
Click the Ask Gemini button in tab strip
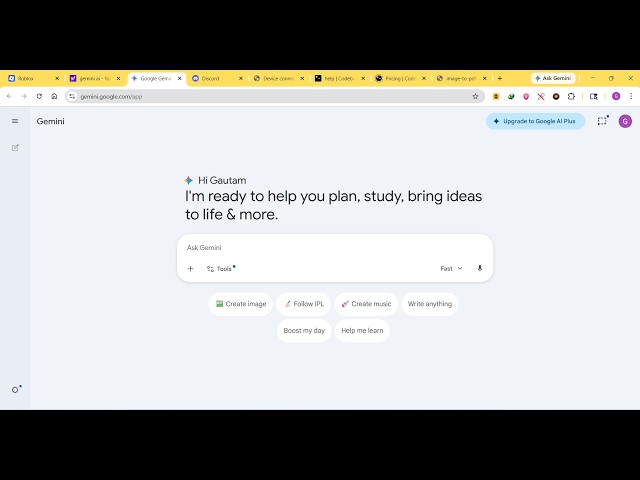553,78
